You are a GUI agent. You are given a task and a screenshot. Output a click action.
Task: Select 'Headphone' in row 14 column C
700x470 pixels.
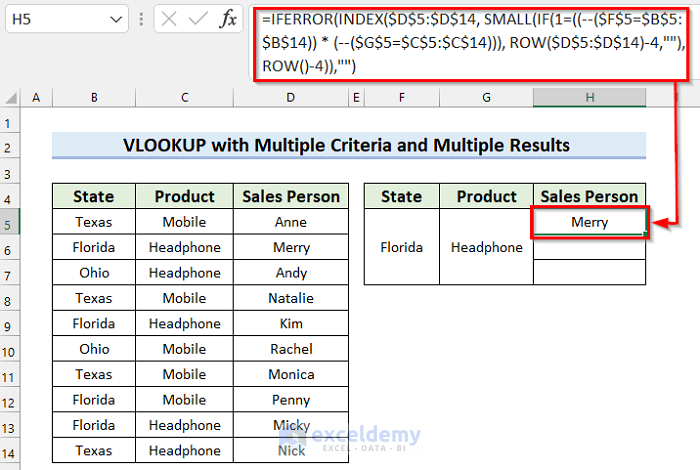184,450
